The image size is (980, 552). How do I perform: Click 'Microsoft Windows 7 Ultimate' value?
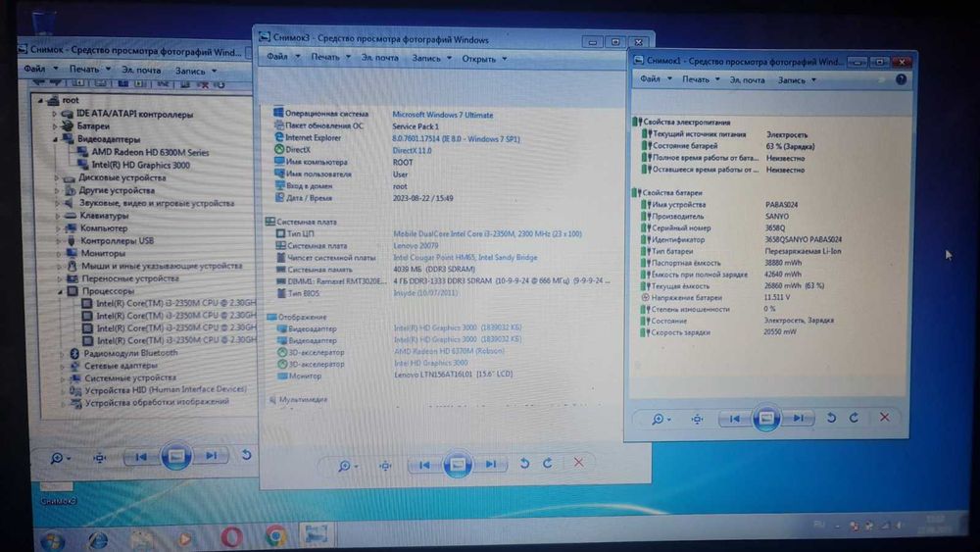click(443, 115)
